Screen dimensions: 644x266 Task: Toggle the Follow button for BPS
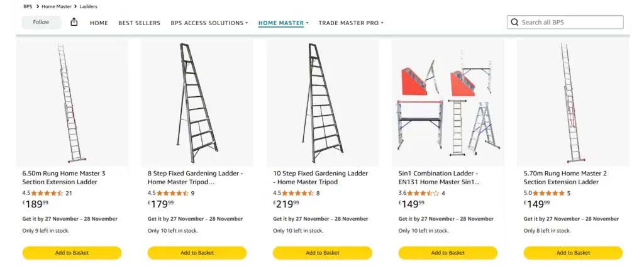(41, 22)
